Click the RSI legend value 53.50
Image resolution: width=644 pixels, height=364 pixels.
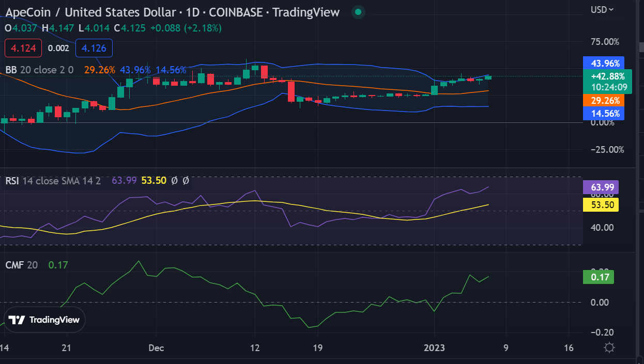click(x=154, y=181)
